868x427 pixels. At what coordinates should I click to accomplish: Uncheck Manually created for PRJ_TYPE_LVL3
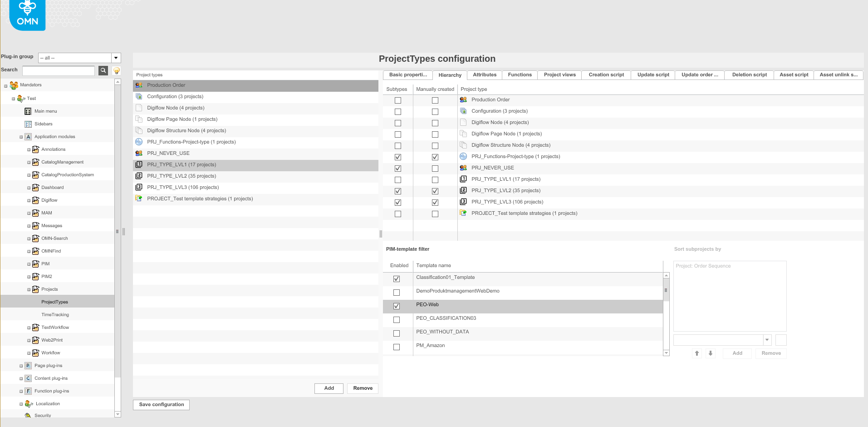pyautogui.click(x=435, y=202)
